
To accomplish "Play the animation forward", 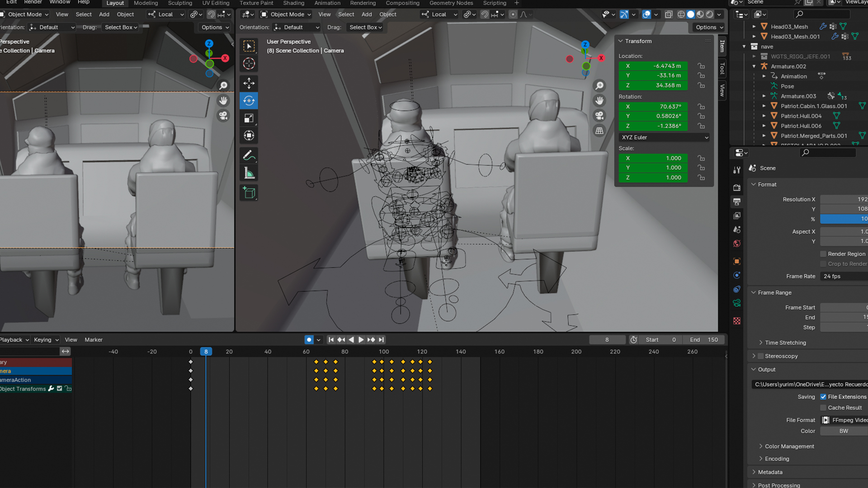I will [361, 340].
